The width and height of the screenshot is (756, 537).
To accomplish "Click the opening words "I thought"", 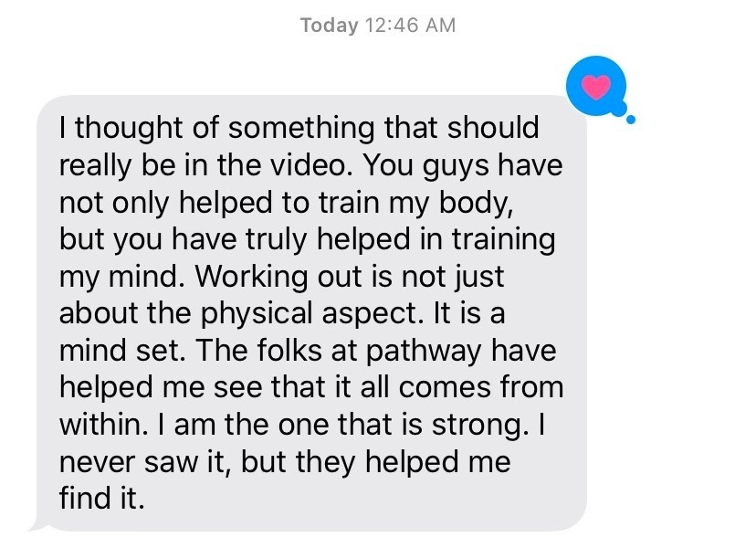I will pyautogui.click(x=121, y=129).
